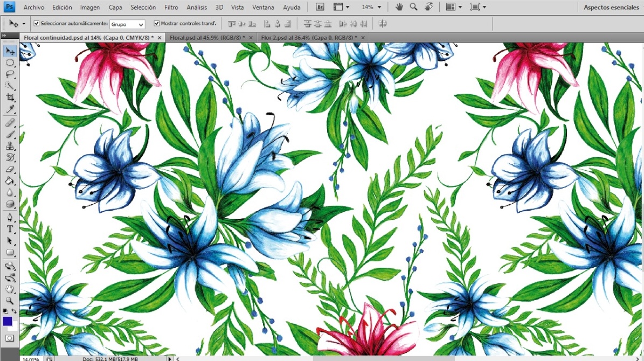The image size is (644, 361).
Task: Launch Adobe Bridge from application bar
Action: 320,7
